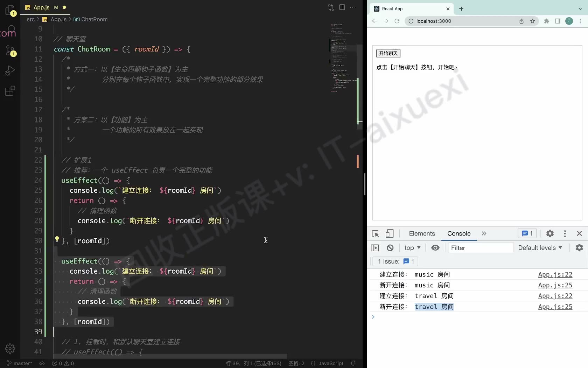Select the React App browser tab
Viewport: 588px width, 368px height.
412,9
